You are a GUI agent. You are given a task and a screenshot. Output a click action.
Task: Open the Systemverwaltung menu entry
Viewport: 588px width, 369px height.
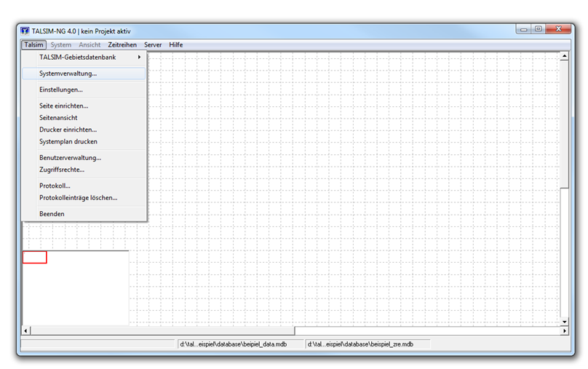pos(68,74)
